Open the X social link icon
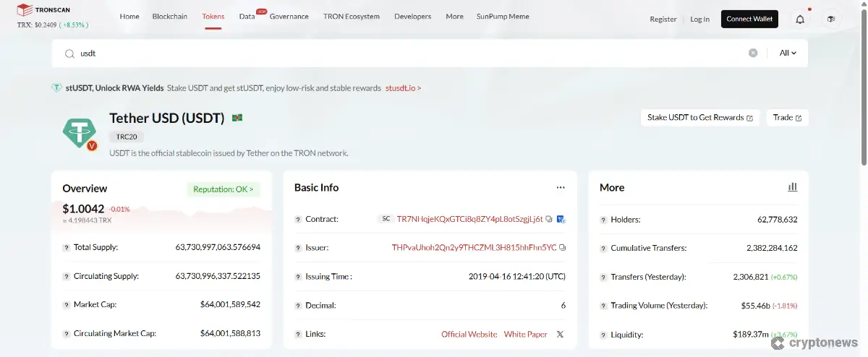The height and width of the screenshot is (357, 868). [561, 334]
